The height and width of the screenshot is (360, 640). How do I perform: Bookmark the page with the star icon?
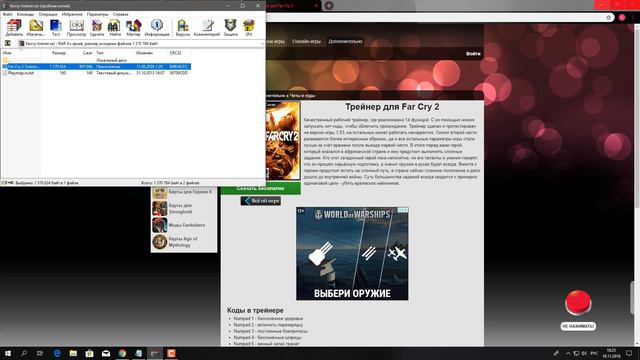coord(609,18)
